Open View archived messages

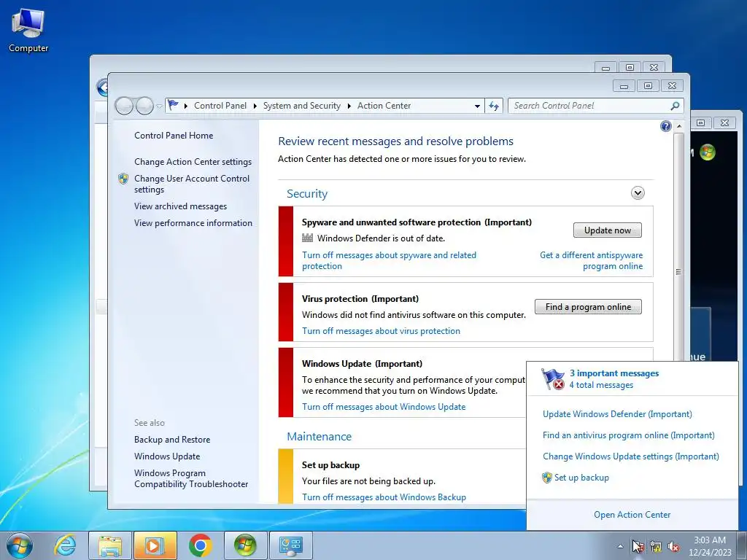pos(181,206)
